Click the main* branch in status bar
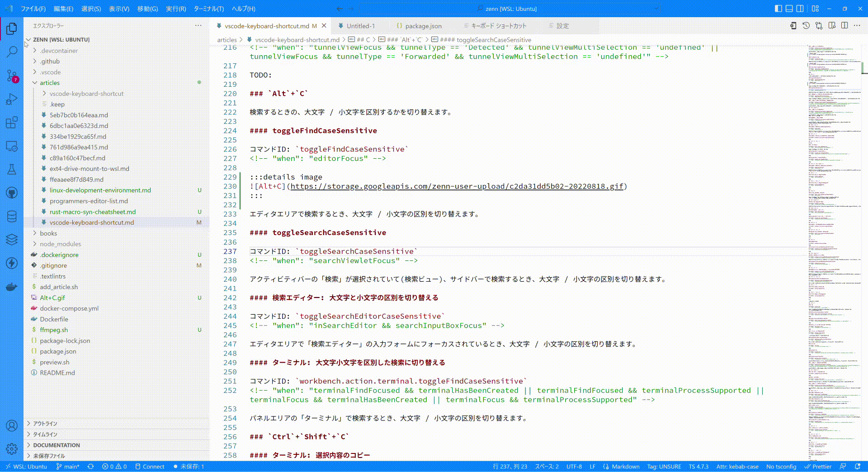 [68, 467]
